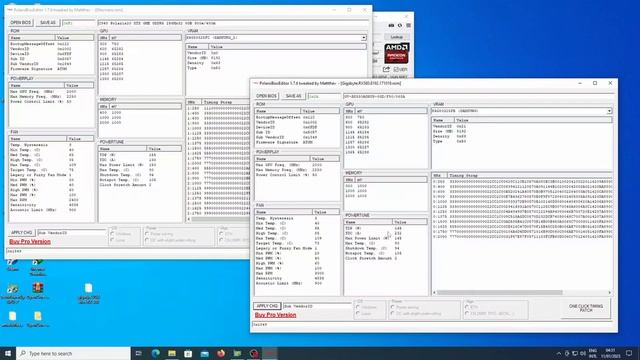Screen dimensions: 640x360
Task: Select Target Temp. row in front window FAN table
Action: pos(297,243)
